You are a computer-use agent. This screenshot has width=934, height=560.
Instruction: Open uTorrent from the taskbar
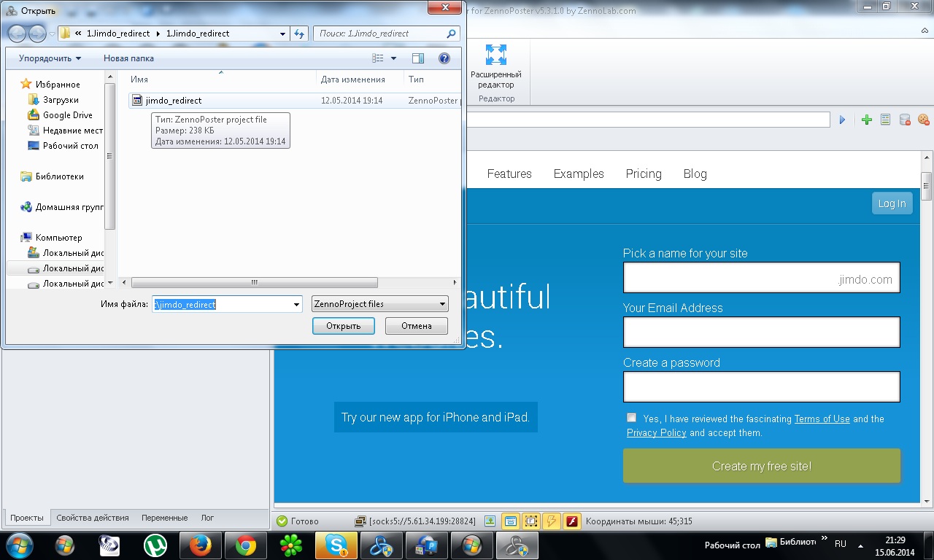tap(155, 545)
